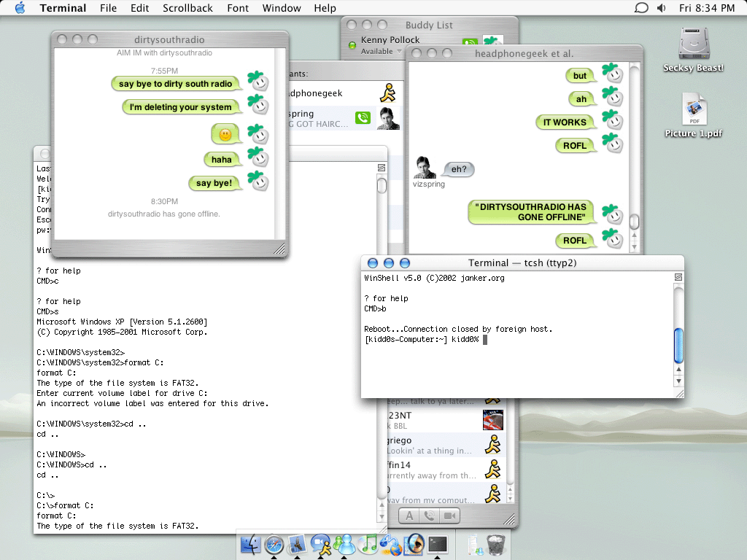Click the volume icon in the menu bar
This screenshot has height=560, width=747.
click(x=661, y=7)
